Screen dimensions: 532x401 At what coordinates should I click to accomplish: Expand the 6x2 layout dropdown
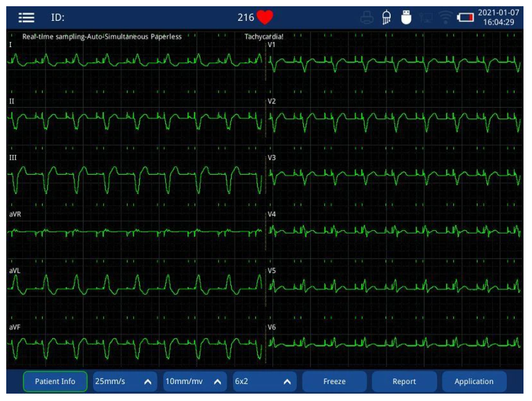[x=265, y=381]
